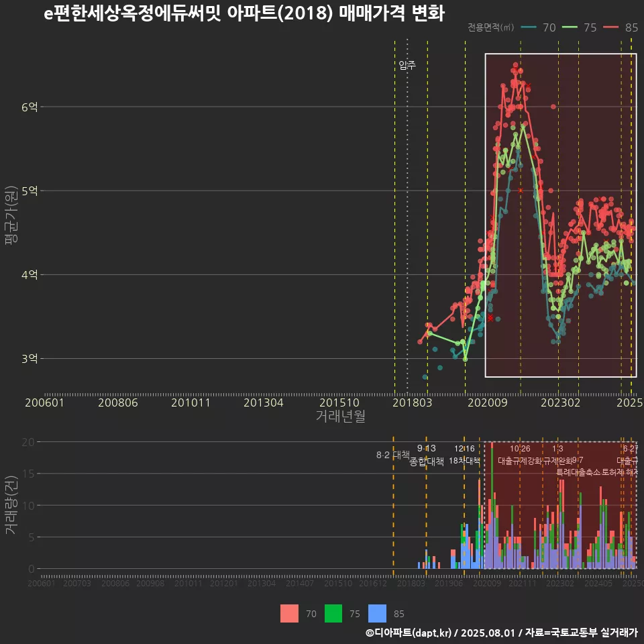Select the green 75 line entry in the top legend
The image size is (644, 644).
[579, 27]
